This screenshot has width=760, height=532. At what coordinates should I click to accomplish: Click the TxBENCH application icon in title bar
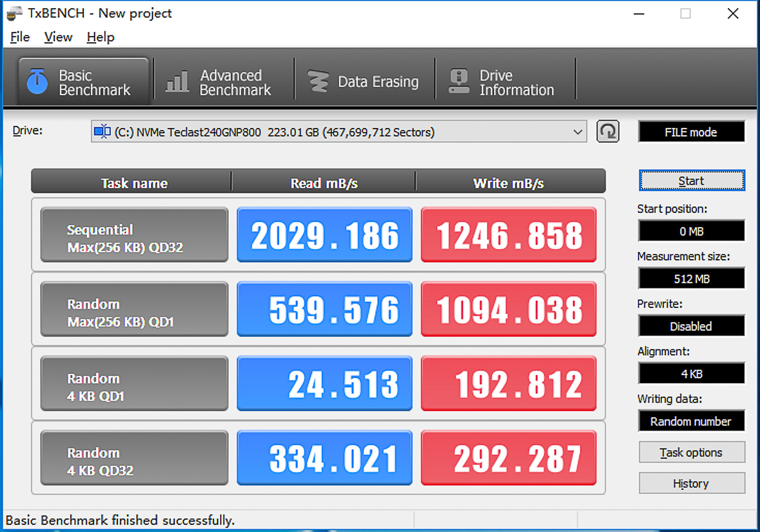tap(13, 13)
